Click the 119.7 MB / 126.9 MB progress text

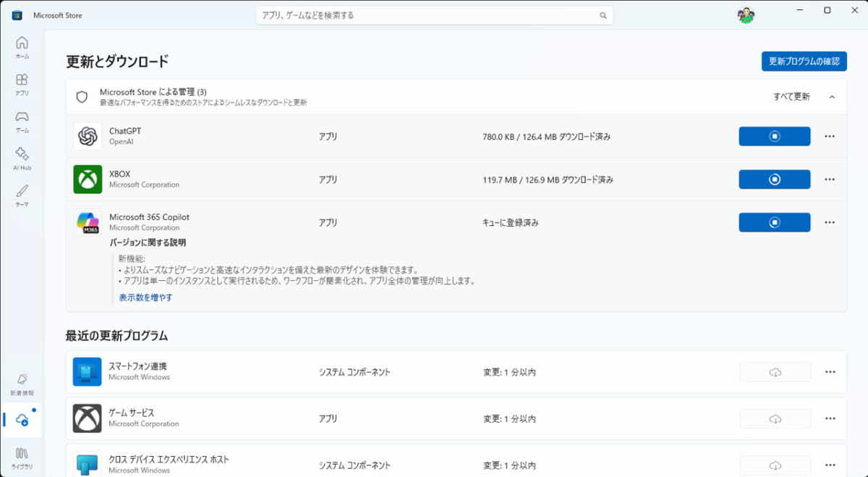[x=548, y=180]
